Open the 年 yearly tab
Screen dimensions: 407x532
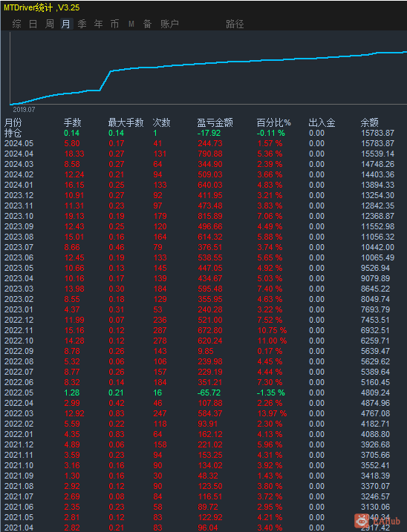click(99, 24)
